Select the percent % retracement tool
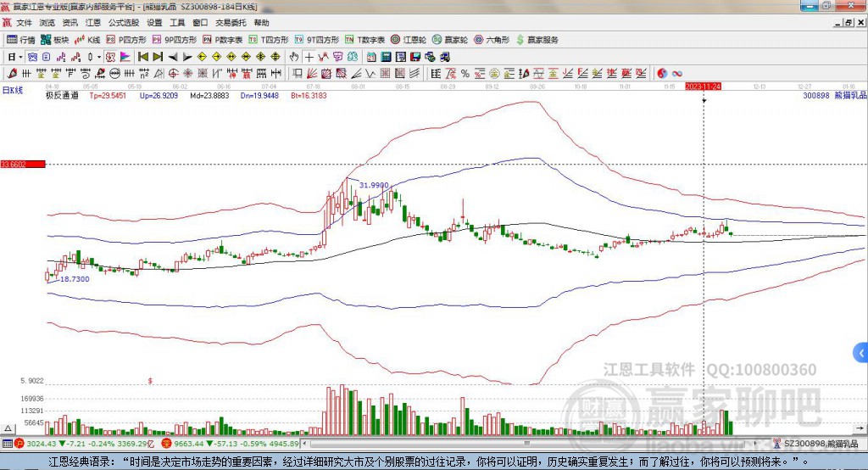Image resolution: width=868 pixels, height=470 pixels. pos(465,73)
